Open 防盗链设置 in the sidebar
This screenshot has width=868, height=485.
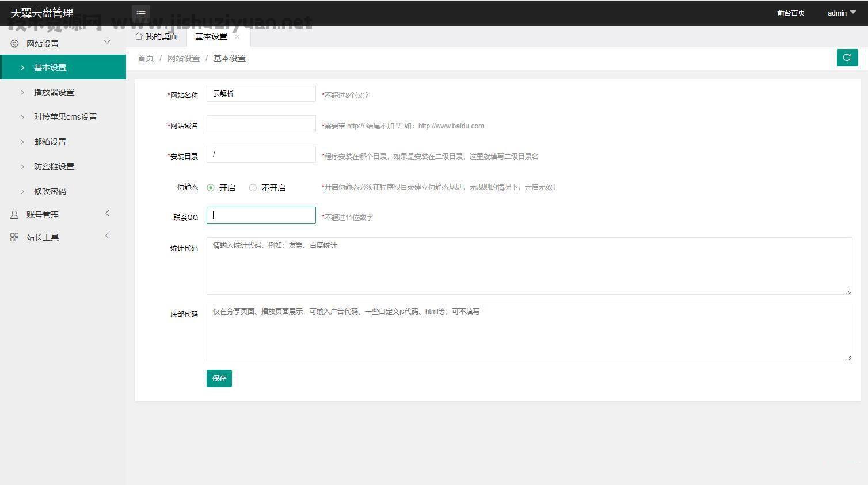pyautogui.click(x=63, y=166)
